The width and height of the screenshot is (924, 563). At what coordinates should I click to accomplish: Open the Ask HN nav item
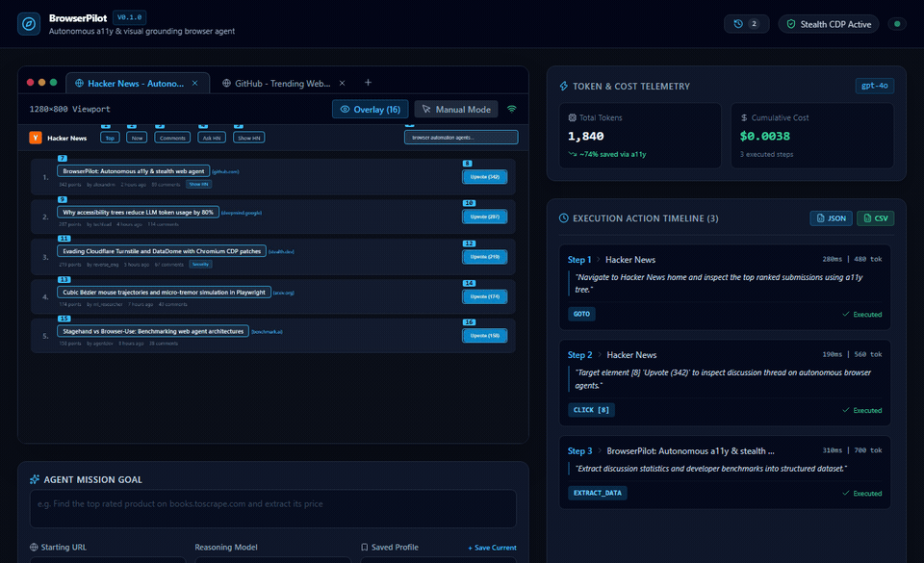click(x=212, y=138)
